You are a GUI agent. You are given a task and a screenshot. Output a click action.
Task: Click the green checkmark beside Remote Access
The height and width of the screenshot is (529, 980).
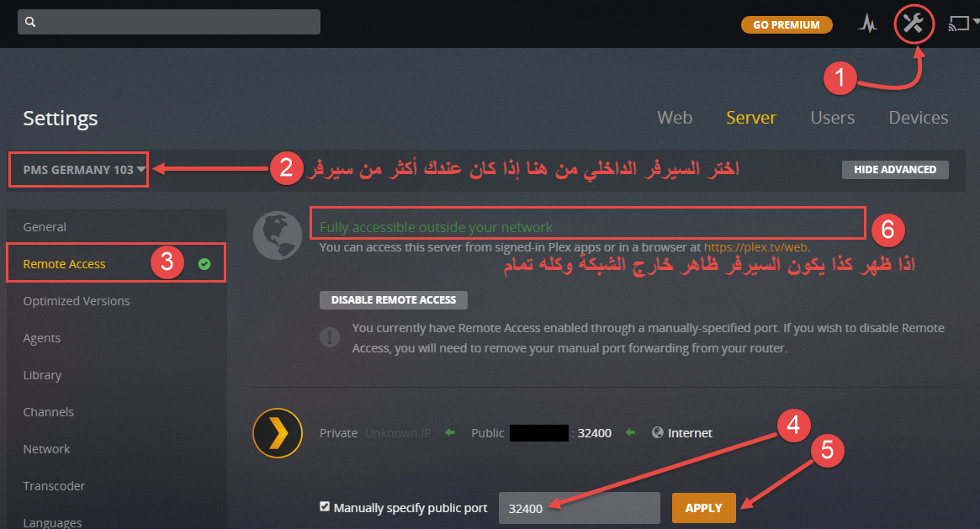204,264
